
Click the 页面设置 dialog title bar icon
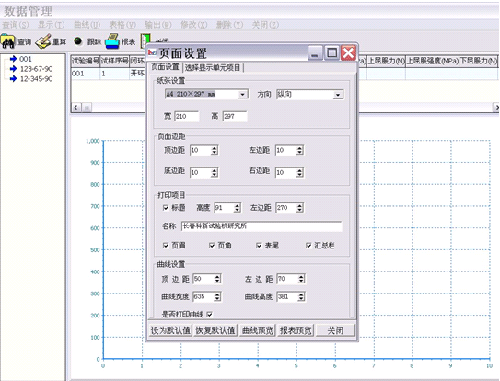tap(152, 52)
